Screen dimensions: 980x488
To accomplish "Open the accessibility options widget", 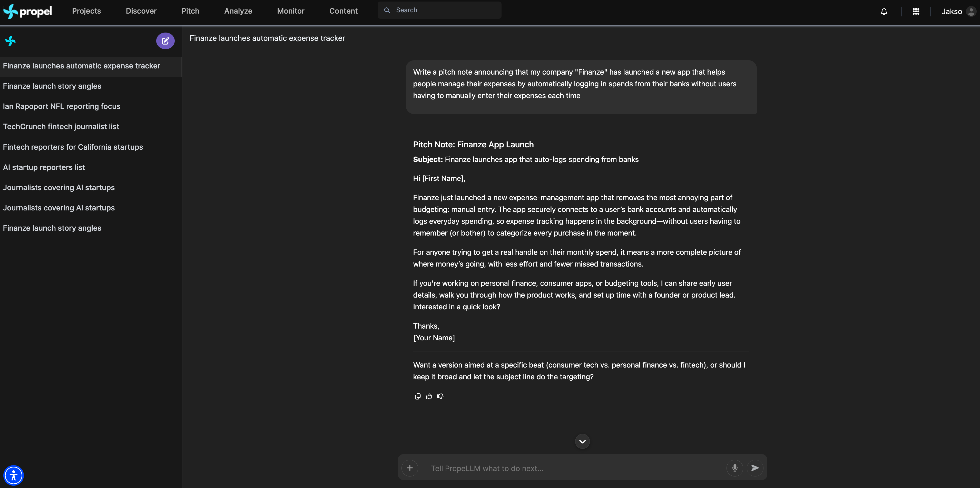I will (14, 475).
